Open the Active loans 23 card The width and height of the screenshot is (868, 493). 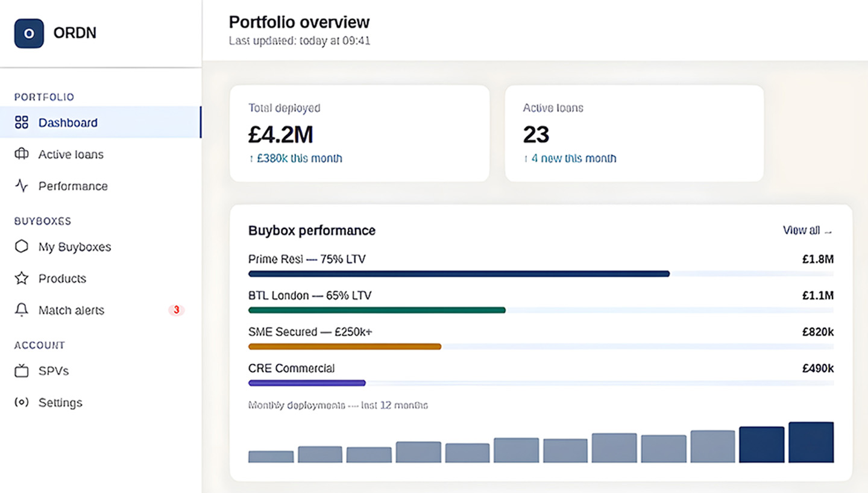[634, 133]
